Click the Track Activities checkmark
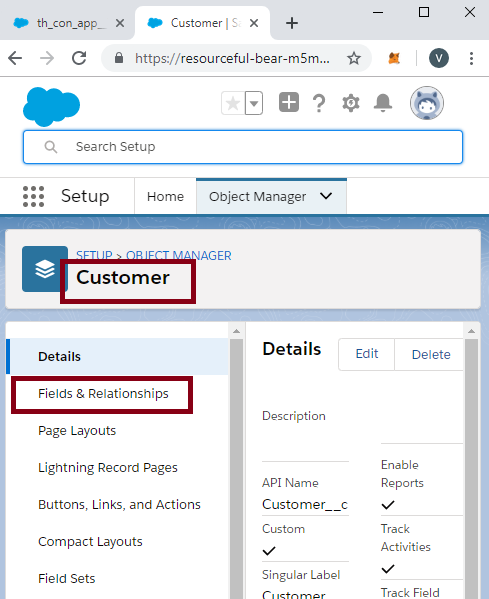The image size is (489, 599). coord(388,568)
